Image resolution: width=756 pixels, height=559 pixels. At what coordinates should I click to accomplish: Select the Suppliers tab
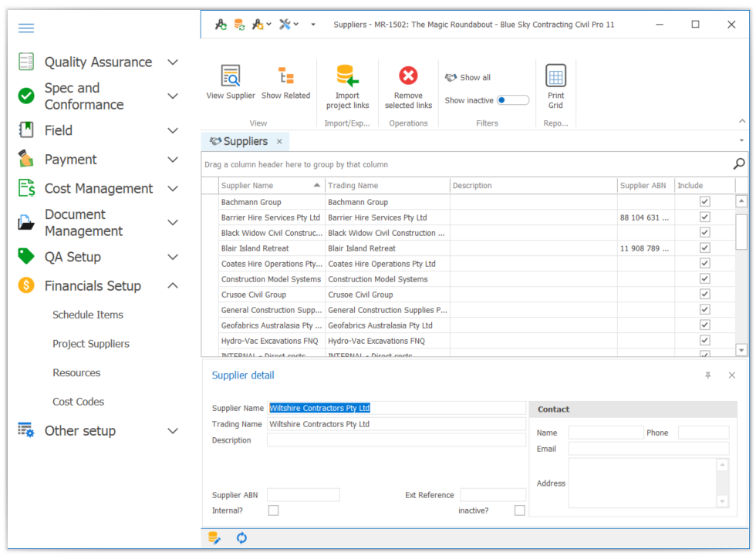[x=239, y=142]
